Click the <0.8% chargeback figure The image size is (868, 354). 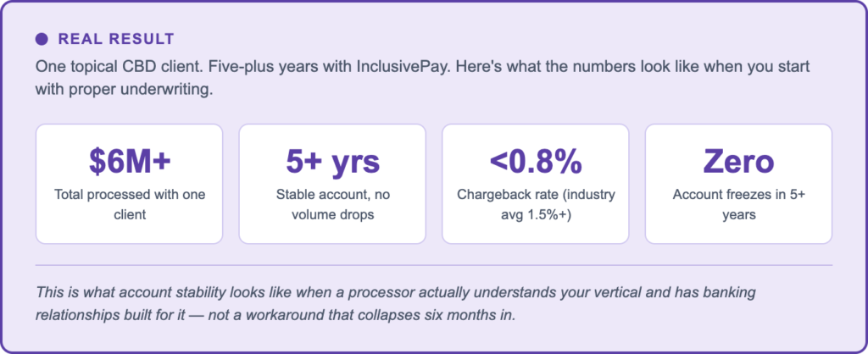(x=536, y=160)
